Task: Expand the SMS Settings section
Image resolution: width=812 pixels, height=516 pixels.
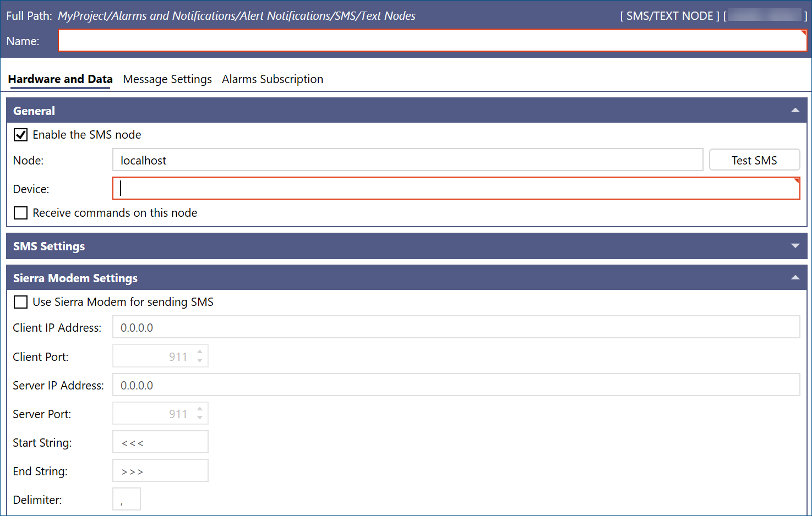Action: (x=795, y=246)
